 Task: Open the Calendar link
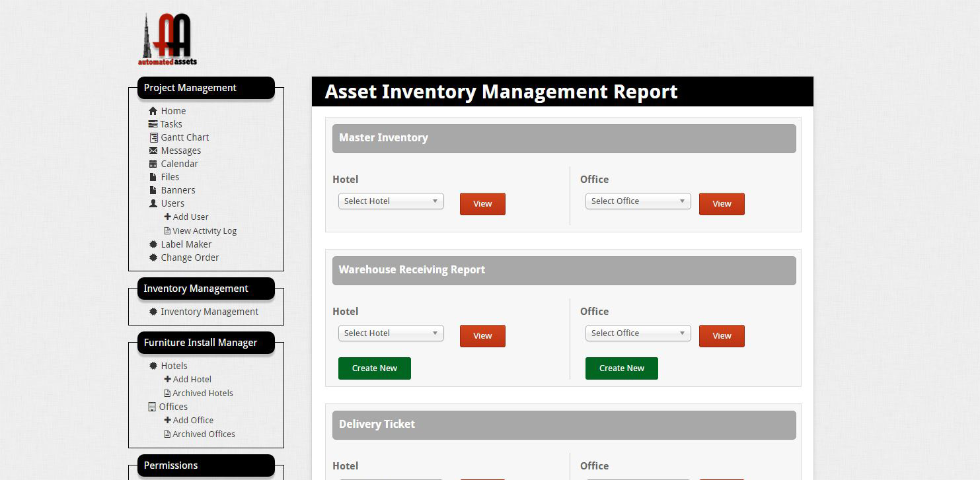click(180, 164)
